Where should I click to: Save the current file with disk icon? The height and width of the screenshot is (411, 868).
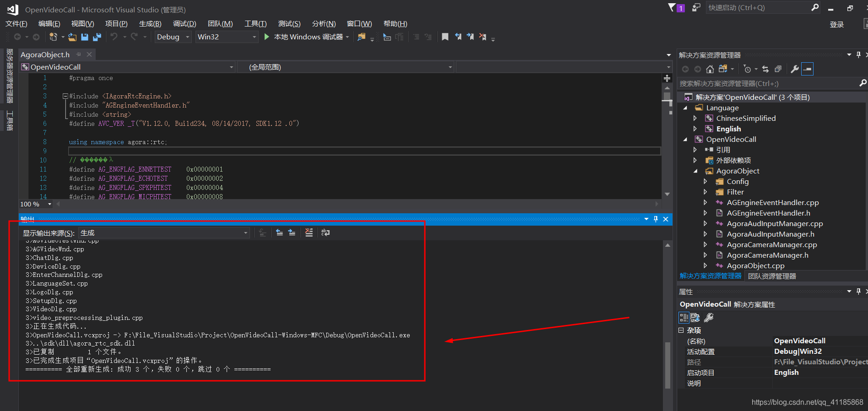click(x=85, y=37)
